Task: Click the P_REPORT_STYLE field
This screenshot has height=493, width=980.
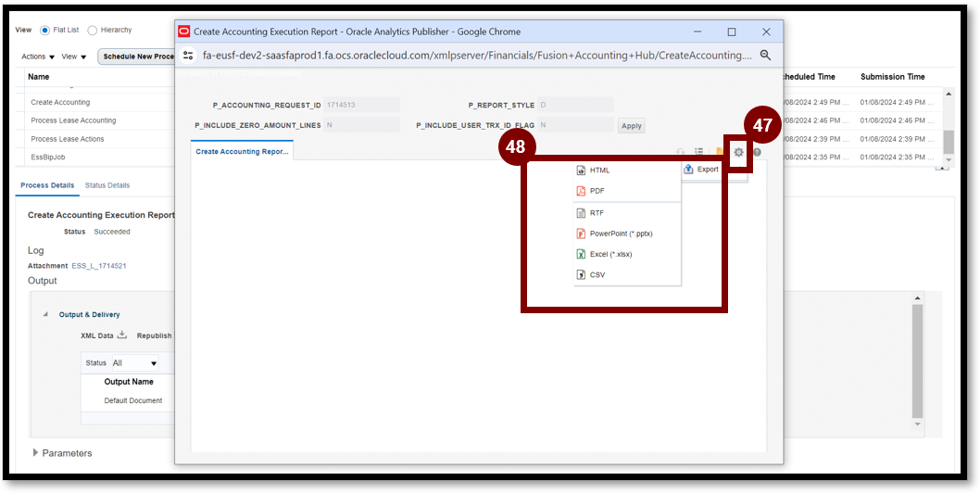Action: click(x=575, y=105)
